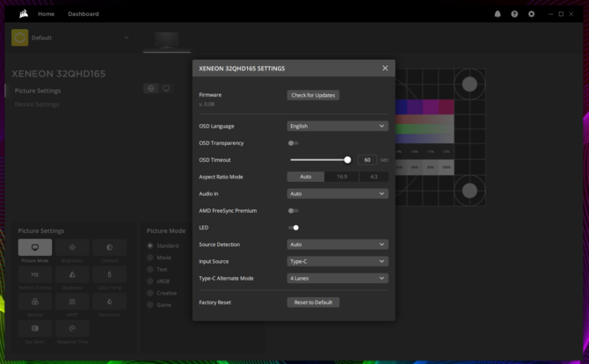Click the XENEON 32QHD165 heading
589x364 pixels.
[x=59, y=74]
